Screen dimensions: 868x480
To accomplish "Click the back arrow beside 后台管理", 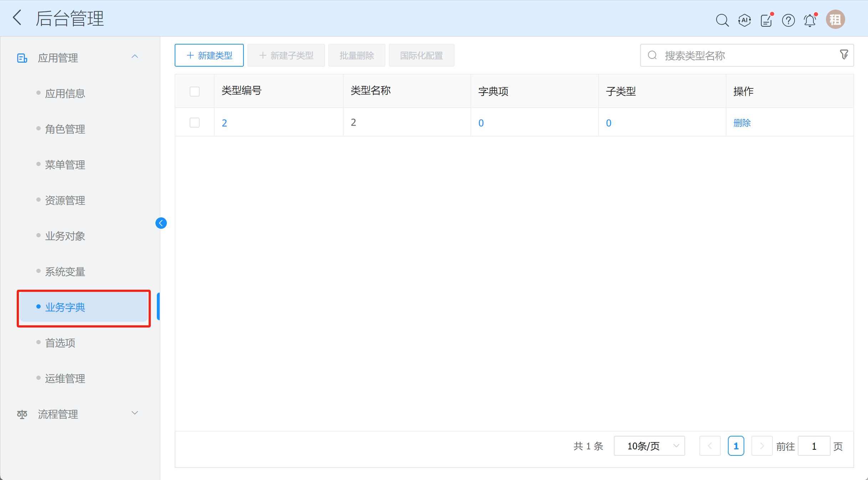I will [x=17, y=18].
